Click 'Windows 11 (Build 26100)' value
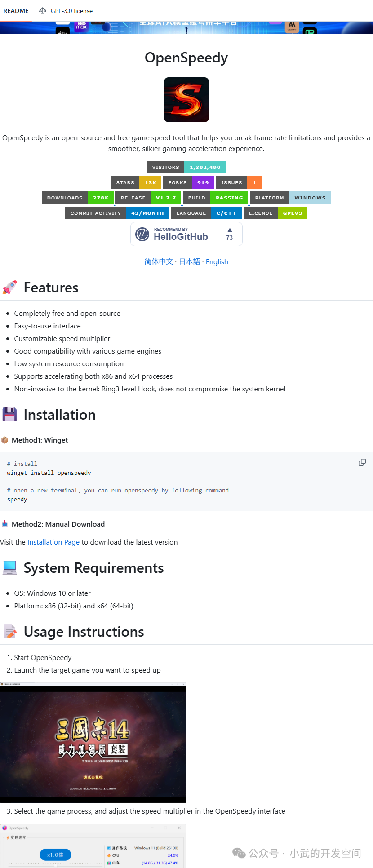Screen dimensions: 373x868 coord(156,848)
